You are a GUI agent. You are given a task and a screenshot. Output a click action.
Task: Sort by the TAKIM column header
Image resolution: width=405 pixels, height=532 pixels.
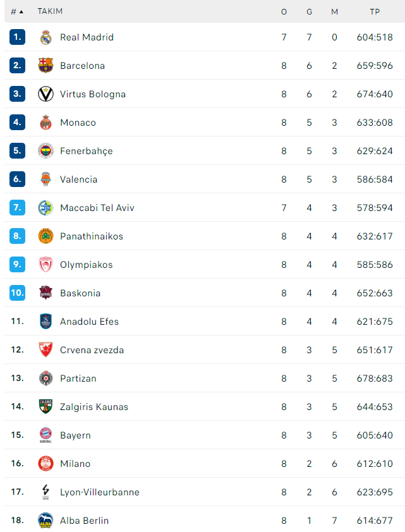[50, 11]
